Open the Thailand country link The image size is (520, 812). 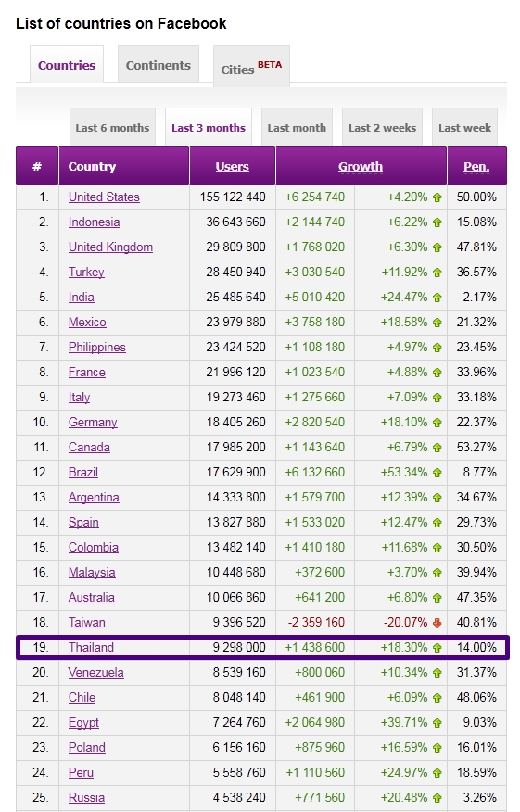coord(91,647)
